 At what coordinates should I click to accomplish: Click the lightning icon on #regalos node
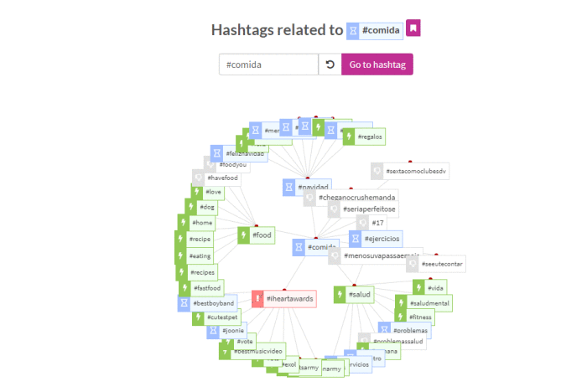(349, 137)
